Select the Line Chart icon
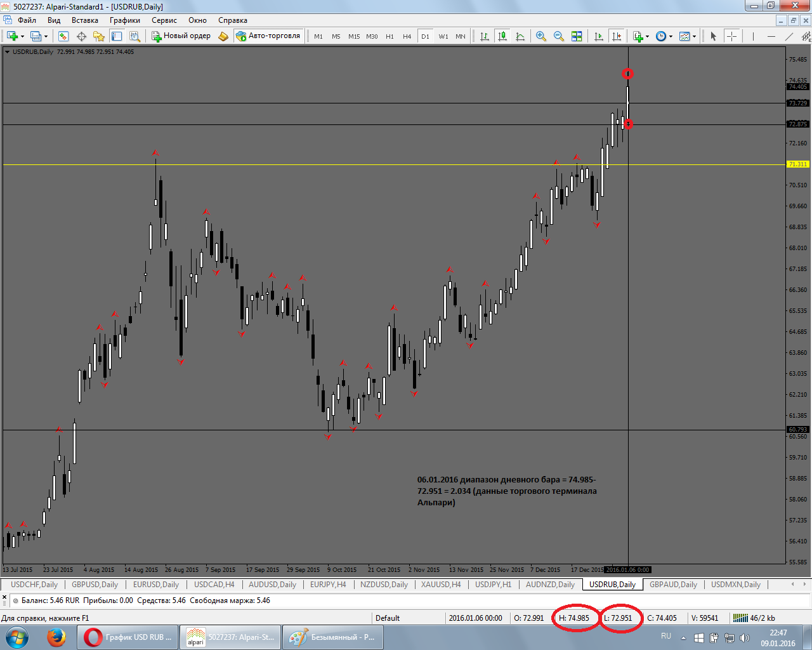Image resolution: width=812 pixels, height=650 pixels. (520, 36)
